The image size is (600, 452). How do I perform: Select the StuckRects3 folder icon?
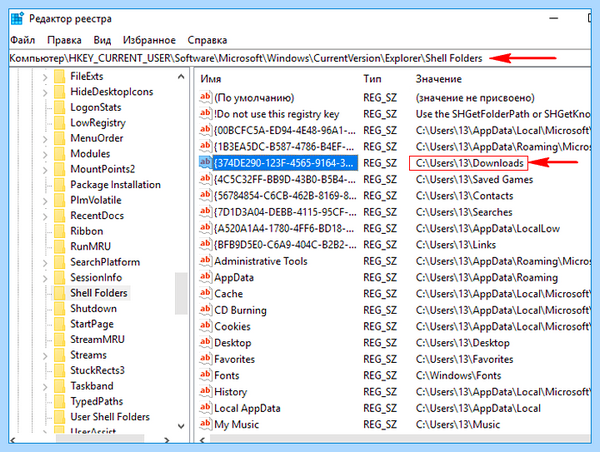coord(60,370)
